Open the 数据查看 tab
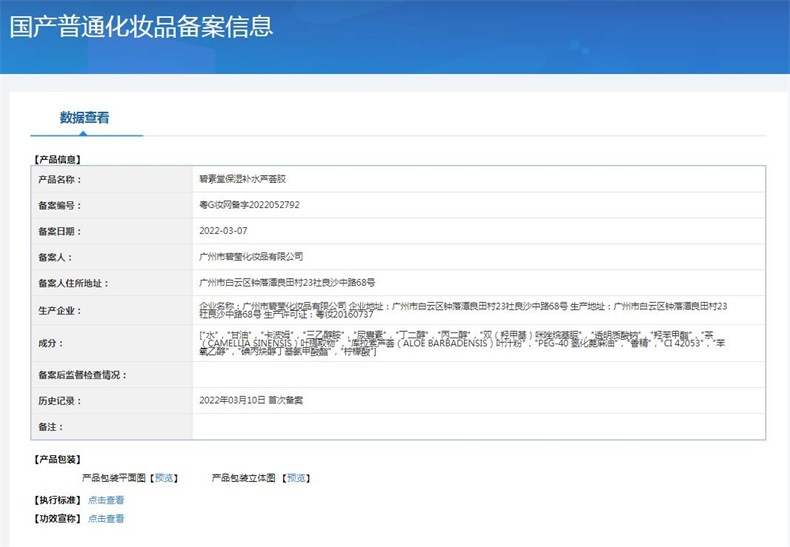Image resolution: width=790 pixels, height=547 pixels. point(85,118)
